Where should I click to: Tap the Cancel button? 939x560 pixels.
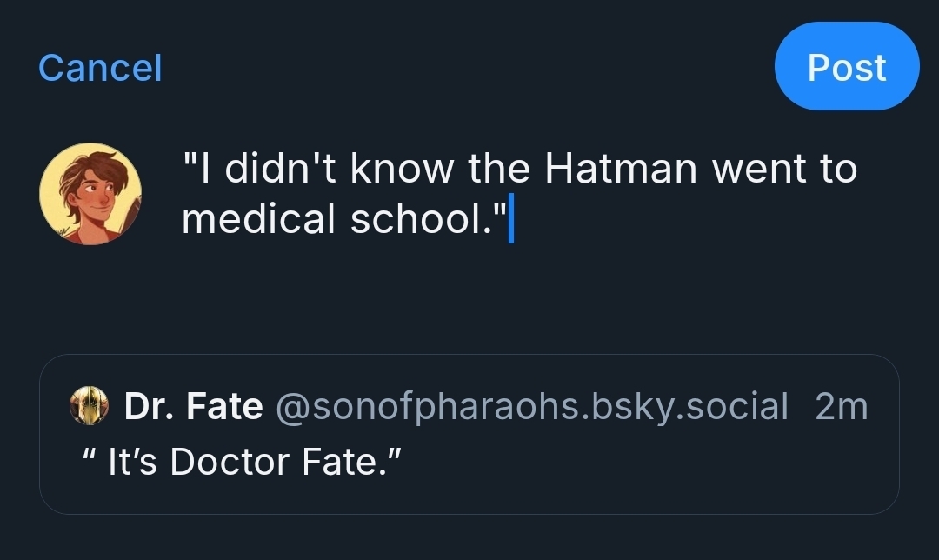point(100,68)
